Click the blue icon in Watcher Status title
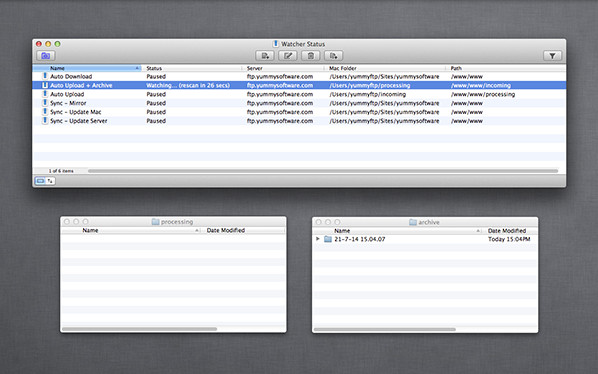Screen dimensions: 598x374 [276, 43]
